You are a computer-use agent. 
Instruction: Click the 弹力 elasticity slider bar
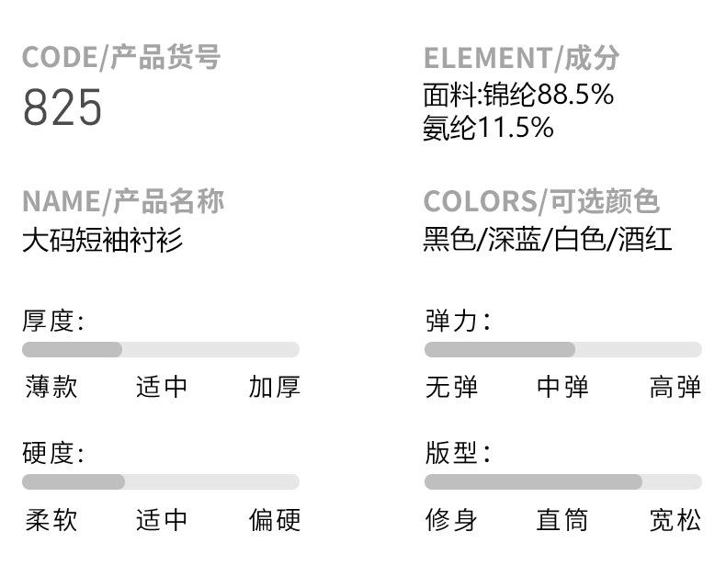pos(563,349)
